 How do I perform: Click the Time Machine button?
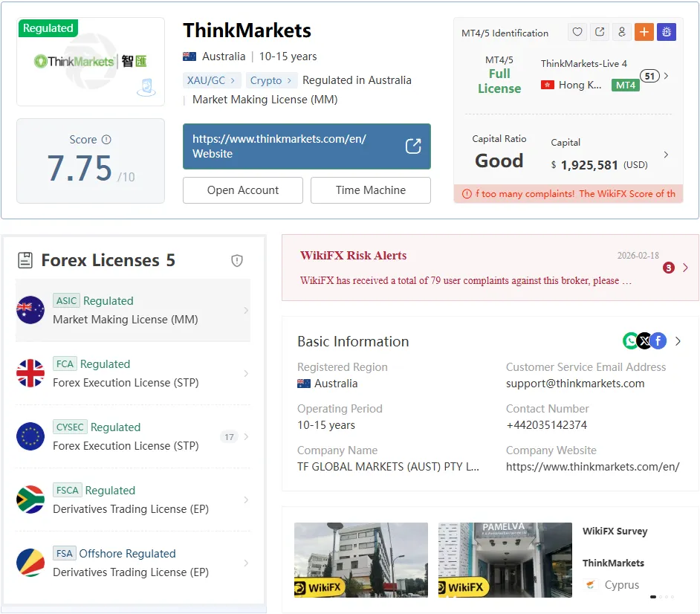coord(371,190)
